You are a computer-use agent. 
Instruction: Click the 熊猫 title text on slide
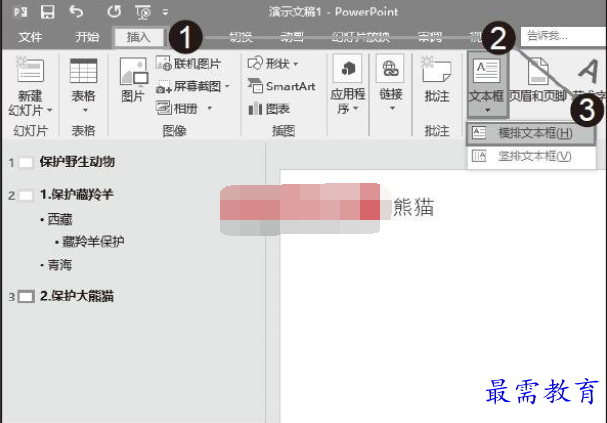pyautogui.click(x=413, y=207)
